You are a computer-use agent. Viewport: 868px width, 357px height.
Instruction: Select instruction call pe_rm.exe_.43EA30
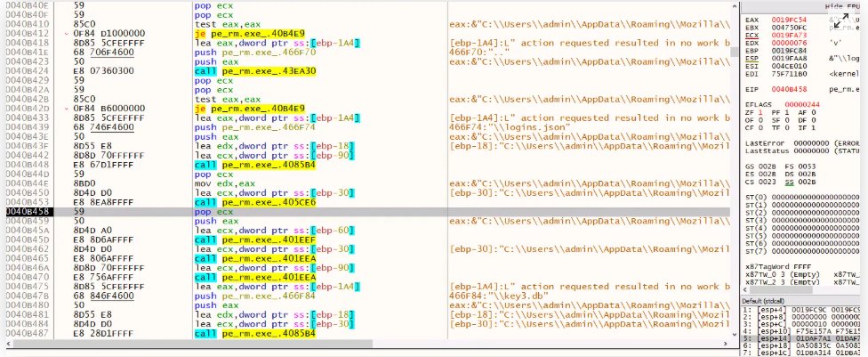(x=255, y=71)
